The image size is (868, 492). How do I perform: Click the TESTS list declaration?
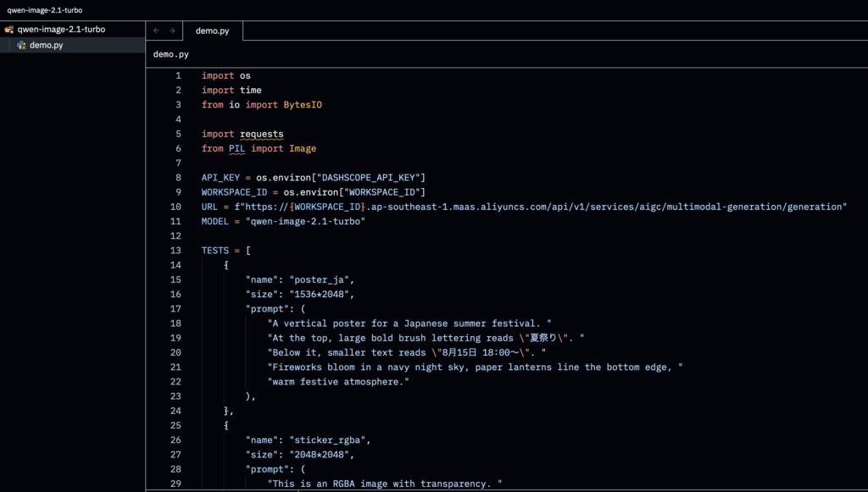click(x=225, y=251)
